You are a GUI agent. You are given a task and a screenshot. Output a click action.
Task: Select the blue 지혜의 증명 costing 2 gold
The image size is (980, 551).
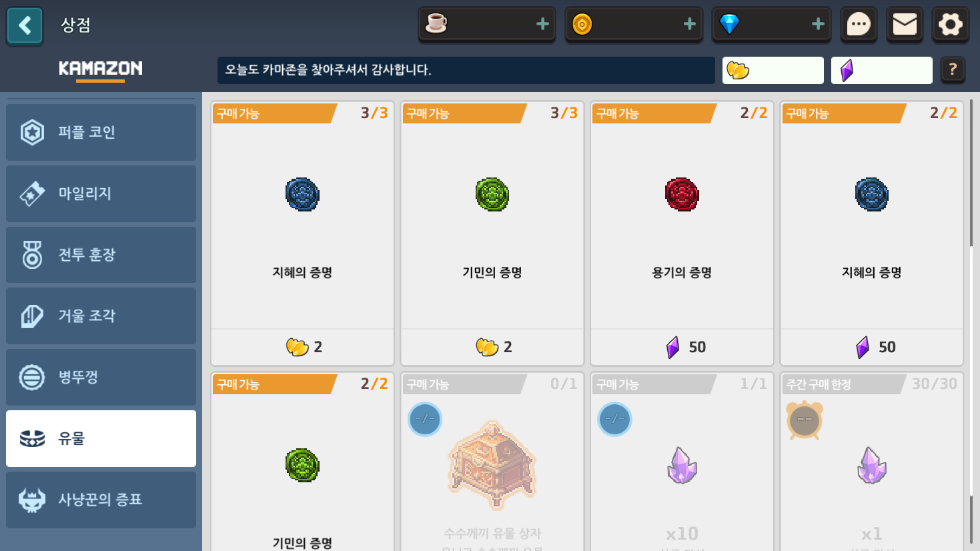coord(302,233)
